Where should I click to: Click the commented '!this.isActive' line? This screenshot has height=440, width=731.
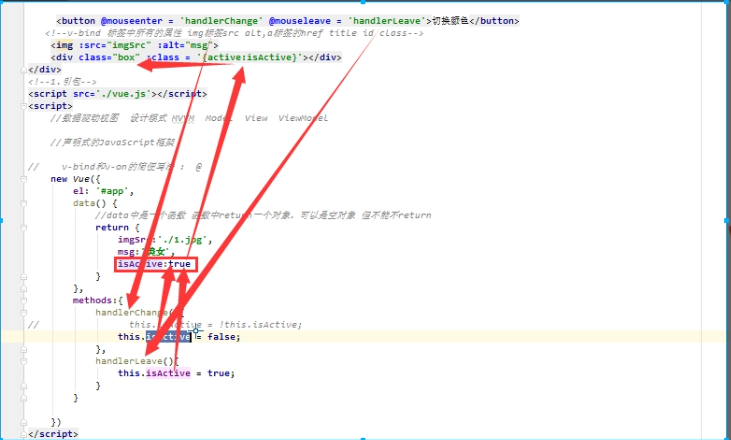pos(215,325)
